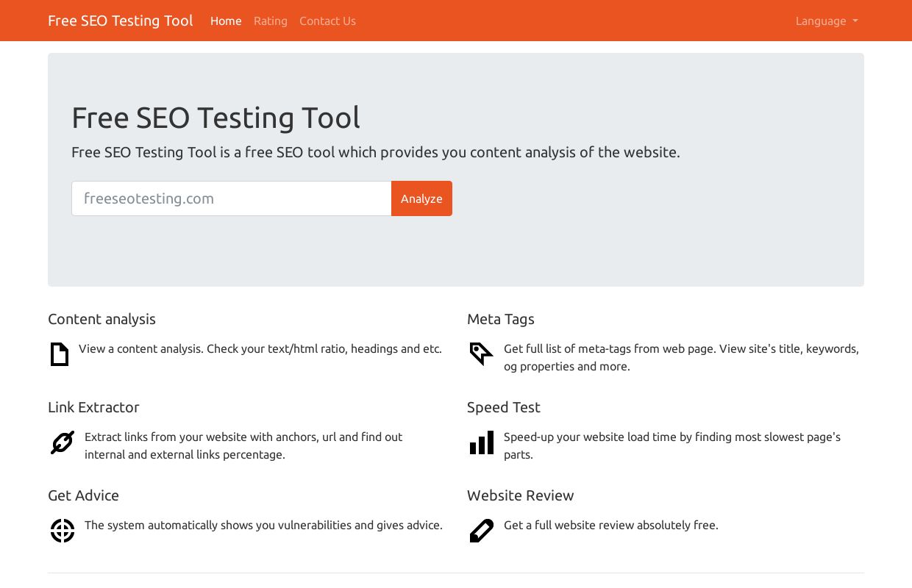The image size is (912, 588).
Task: Go to the Contact Us page
Action: [x=327, y=21]
